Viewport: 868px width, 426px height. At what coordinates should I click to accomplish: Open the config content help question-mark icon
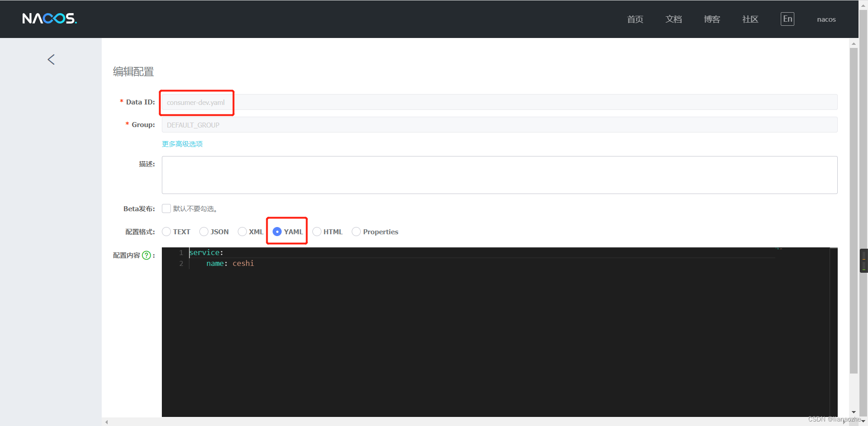(x=146, y=255)
